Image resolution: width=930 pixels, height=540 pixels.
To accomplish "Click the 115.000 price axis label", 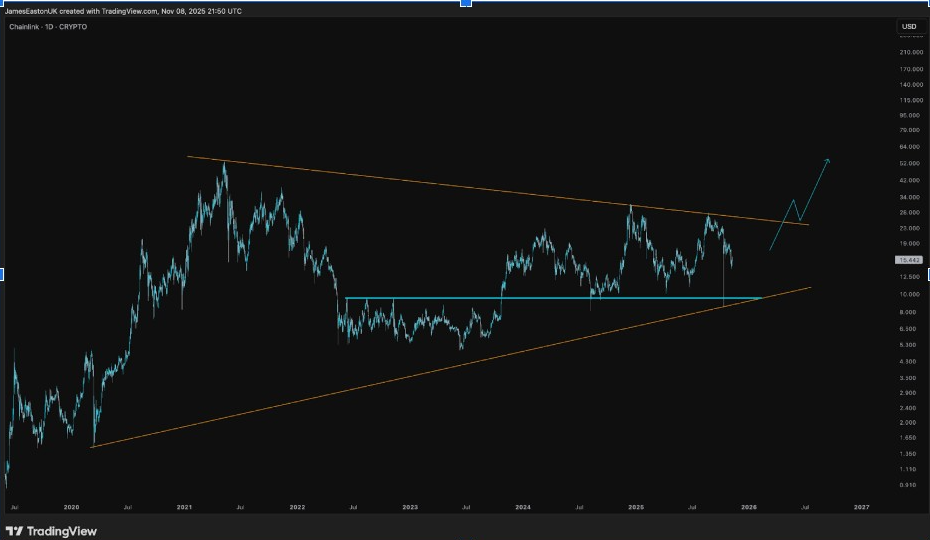I will [x=911, y=100].
